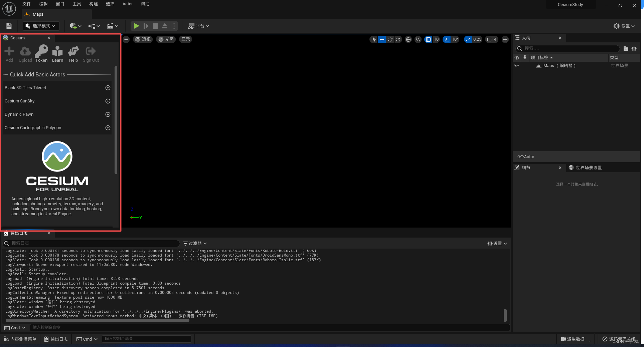Open 内容侧滑菜单 content drawer

point(20,339)
